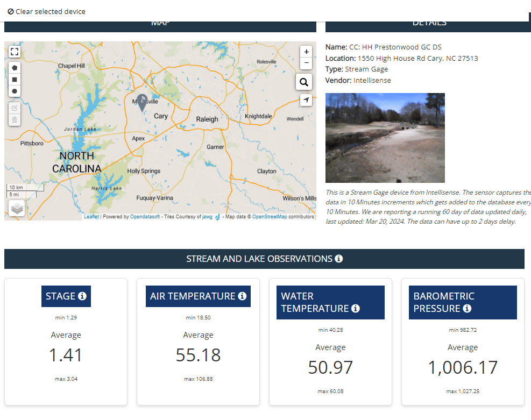
Task: Open the map layers selector
Action: pyautogui.click(x=17, y=208)
